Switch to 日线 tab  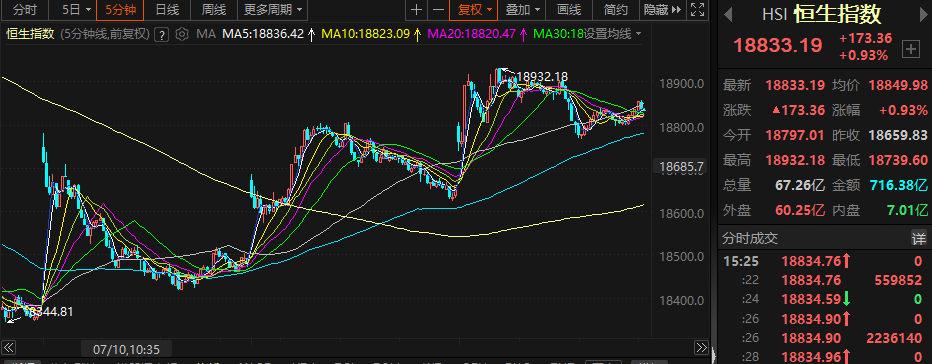[x=166, y=10]
